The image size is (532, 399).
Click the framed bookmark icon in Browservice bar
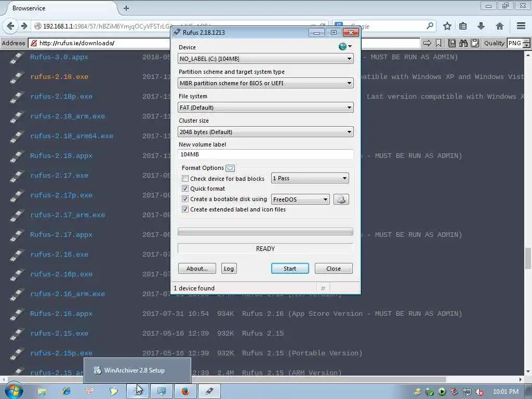(x=452, y=43)
